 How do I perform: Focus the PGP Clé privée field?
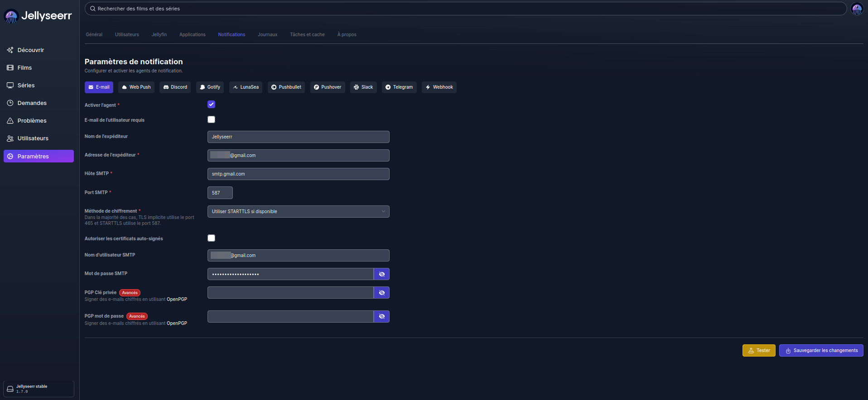(x=290, y=293)
